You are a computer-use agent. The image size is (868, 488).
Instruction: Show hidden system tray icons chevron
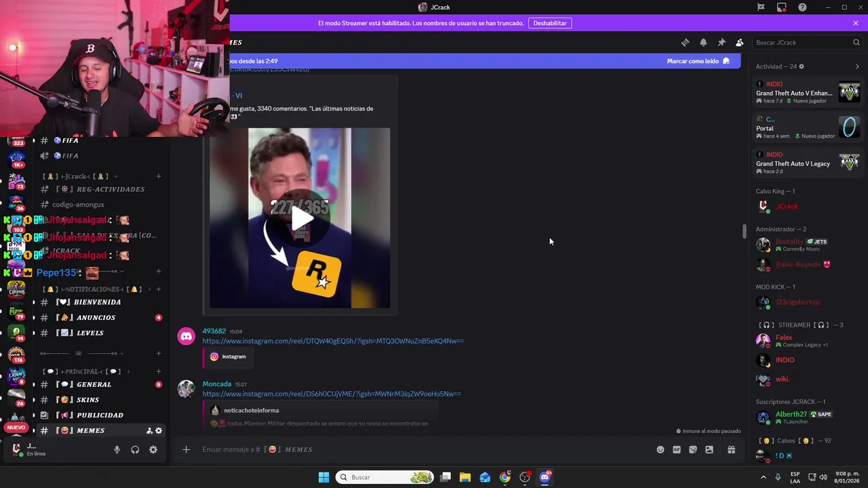[763, 477]
